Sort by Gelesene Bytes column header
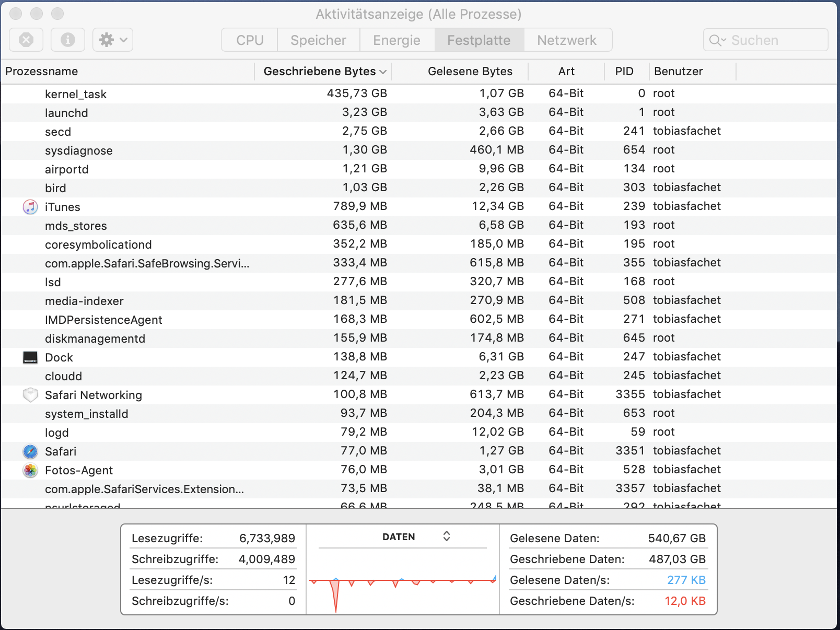Viewport: 840px width, 630px height. (x=460, y=72)
